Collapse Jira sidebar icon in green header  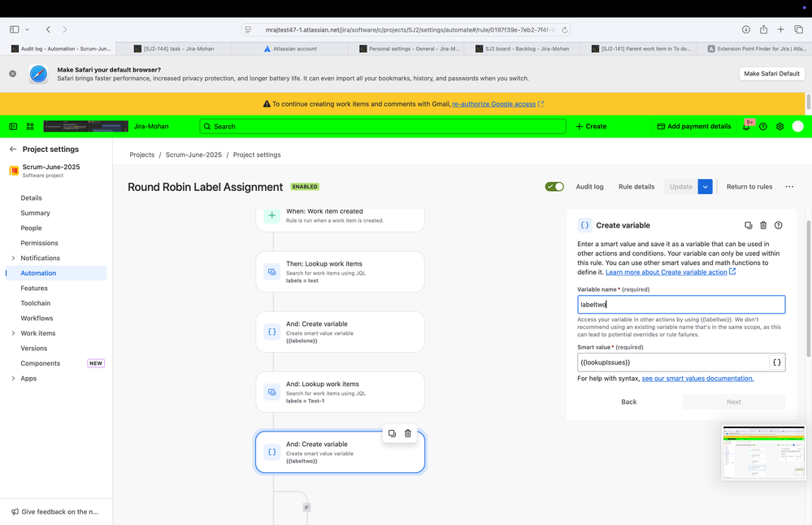pos(14,126)
